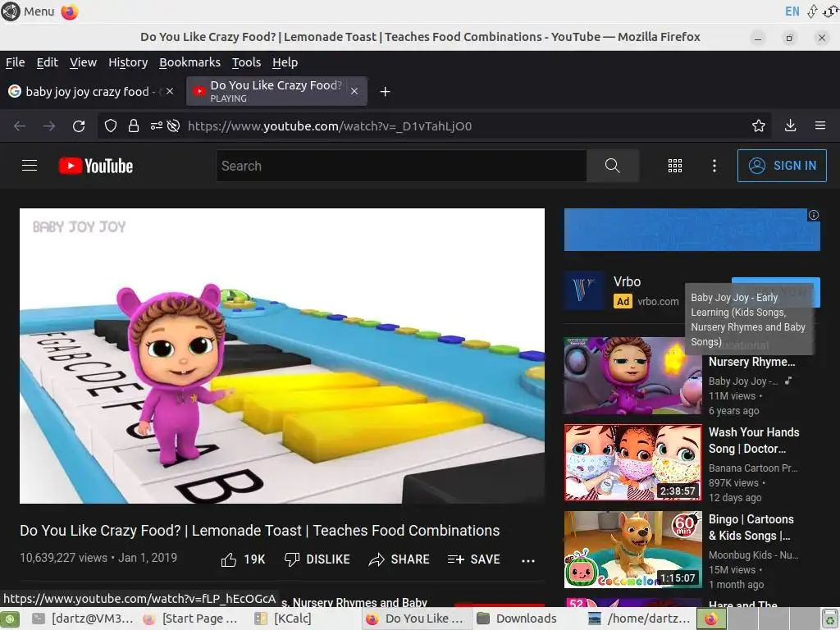Switch to Downloads folder taskbar item

[518, 619]
